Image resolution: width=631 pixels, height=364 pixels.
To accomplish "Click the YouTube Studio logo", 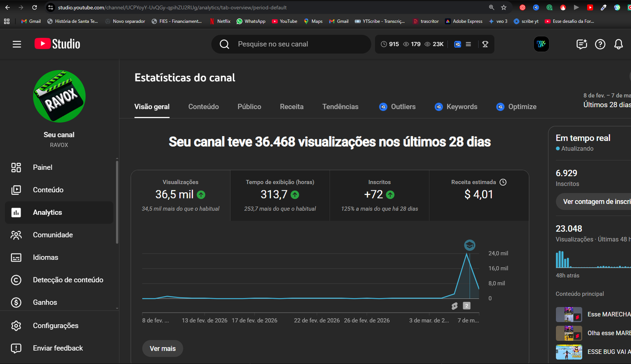I will point(57,44).
